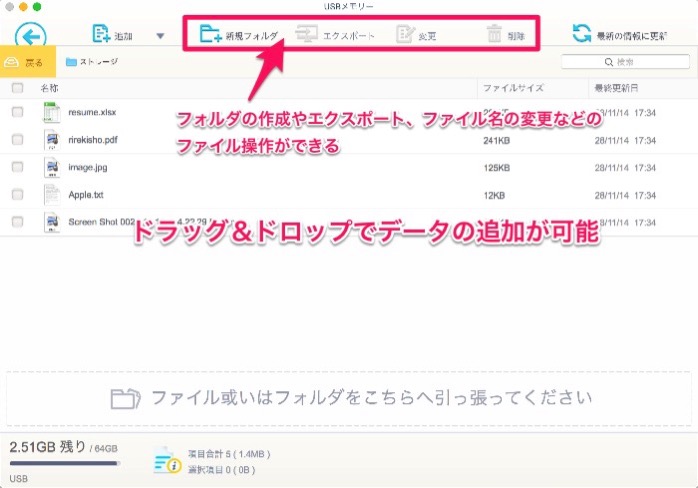This screenshot has width=698, height=488.
Task: Sort by 最終更新日 column header
Action: tap(616, 88)
